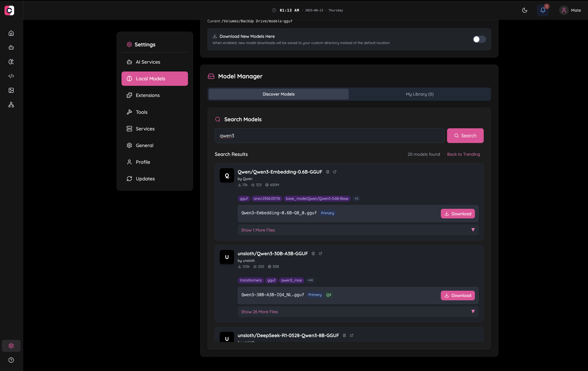Open the home icon in left sidebar
588x371 pixels.
coord(11,33)
